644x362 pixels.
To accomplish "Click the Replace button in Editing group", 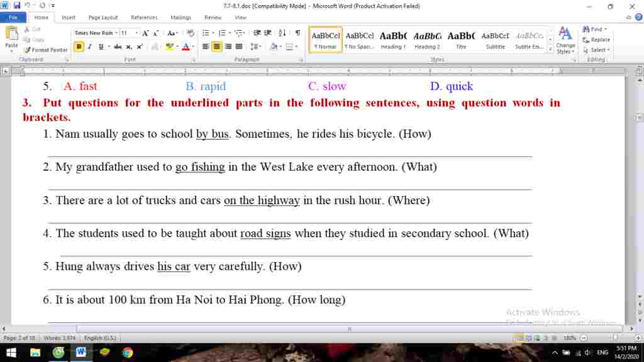I will [596, 40].
